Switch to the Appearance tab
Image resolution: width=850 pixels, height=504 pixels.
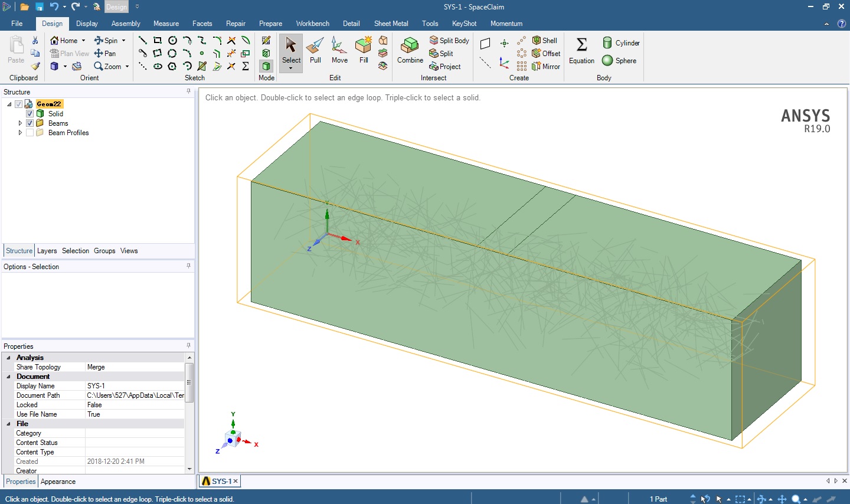pos(58,482)
